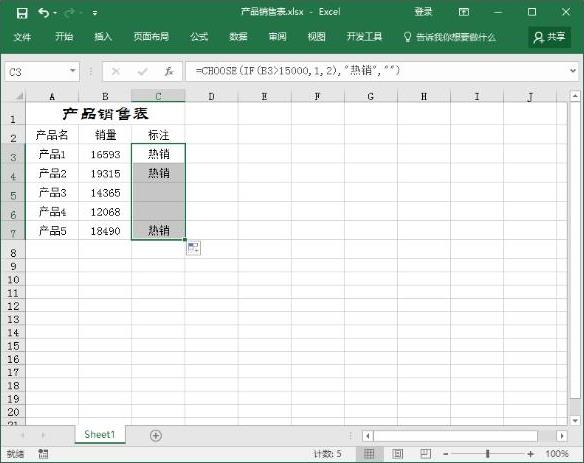
Task: Click horizontal scrollbar right arrow
Action: tap(562, 435)
